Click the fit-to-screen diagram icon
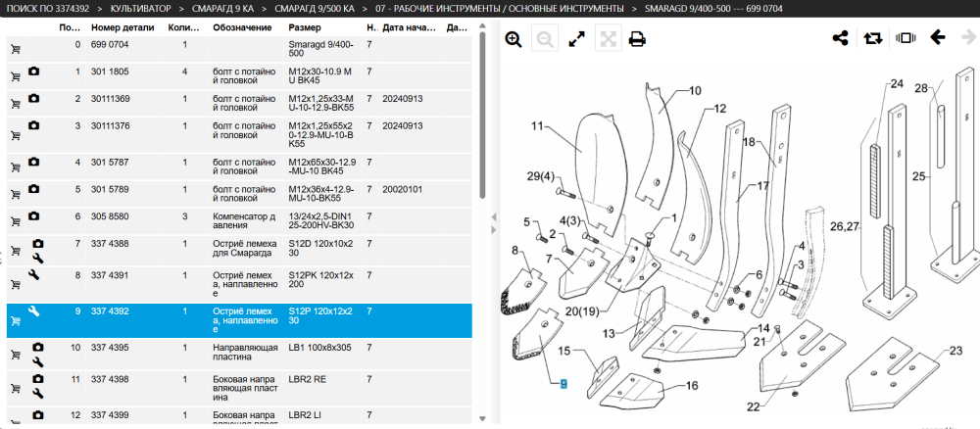The image size is (980, 429). [x=608, y=39]
